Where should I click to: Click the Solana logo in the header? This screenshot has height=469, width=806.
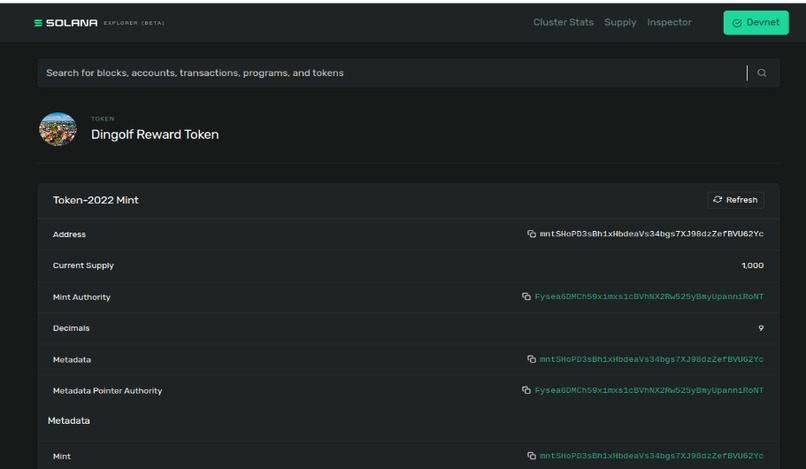[x=66, y=23]
